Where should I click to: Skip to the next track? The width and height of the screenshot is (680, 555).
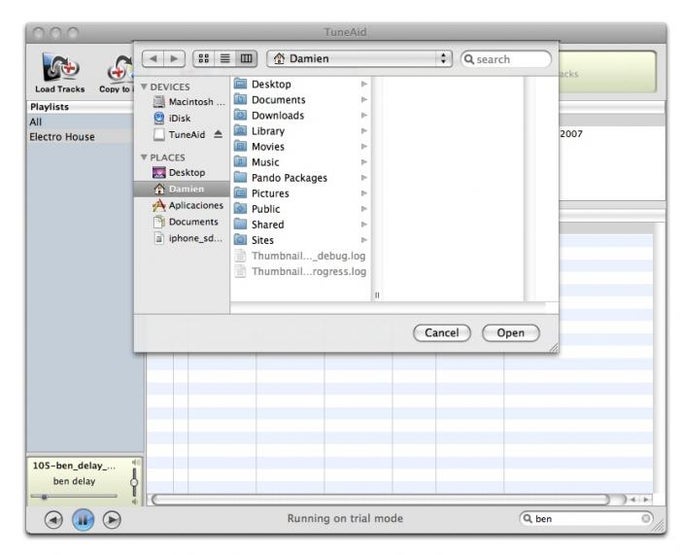112,519
